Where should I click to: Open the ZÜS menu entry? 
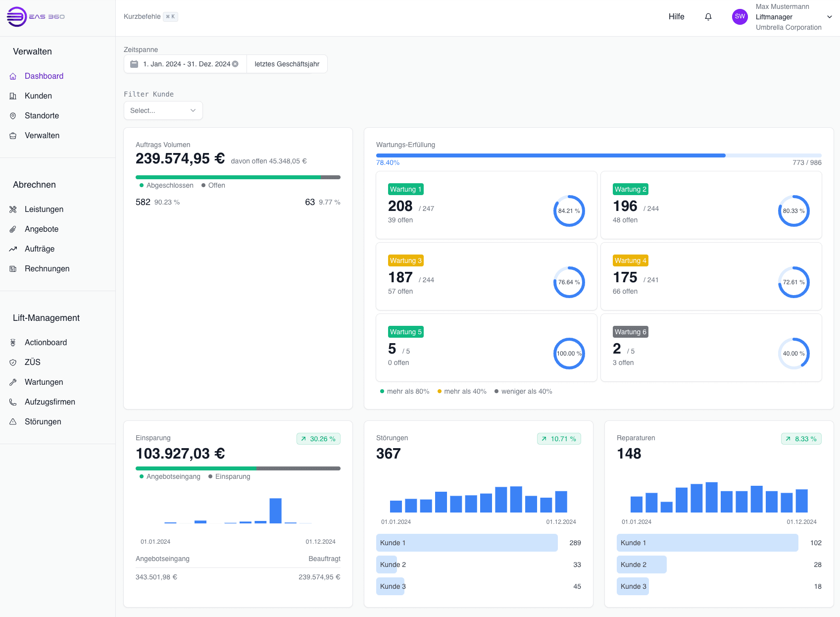(32, 362)
